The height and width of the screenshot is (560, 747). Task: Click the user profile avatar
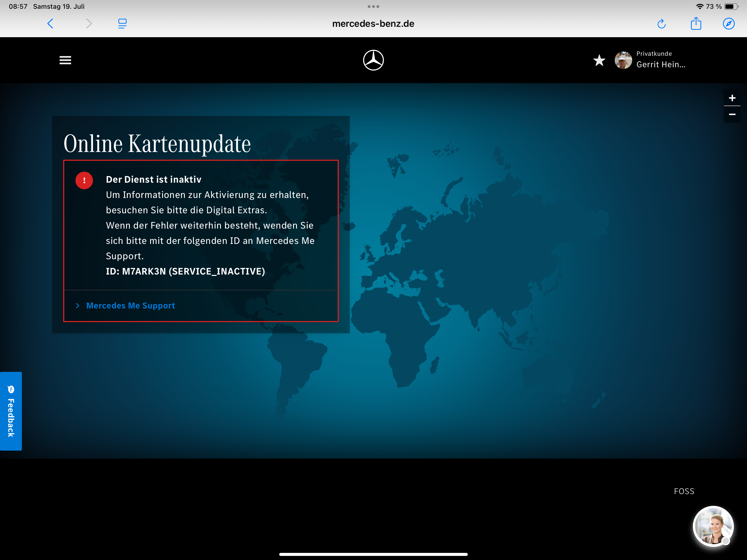click(623, 60)
